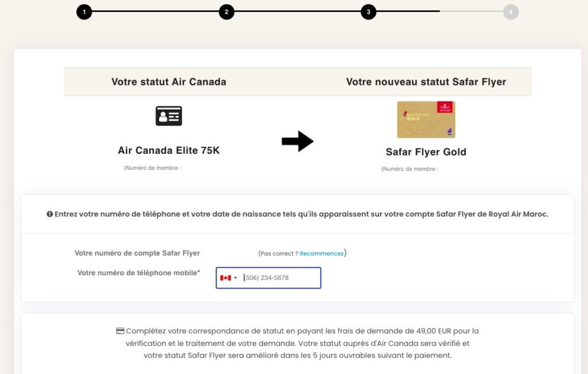The image size is (588, 374).
Task: Click the Recommencez link
Action: [321, 253]
